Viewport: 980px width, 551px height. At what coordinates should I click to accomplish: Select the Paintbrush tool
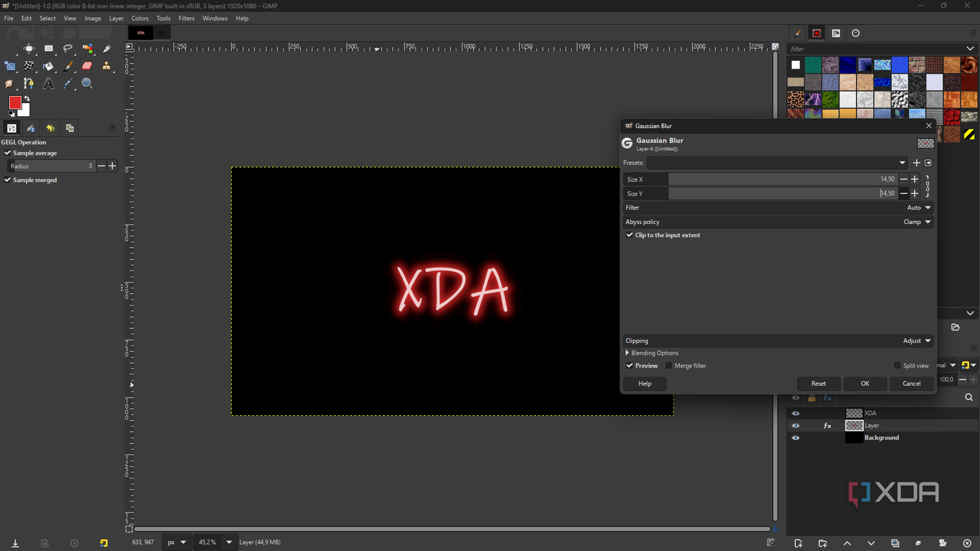[x=68, y=66]
